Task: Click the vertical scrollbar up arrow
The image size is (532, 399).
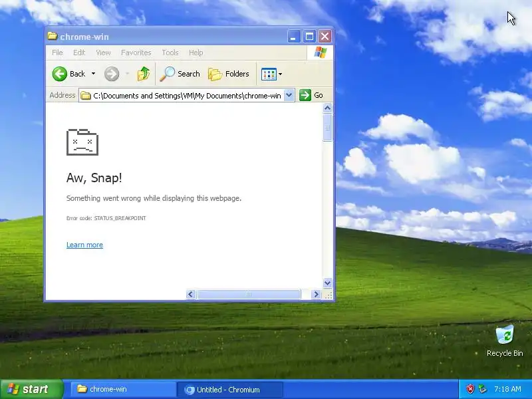Action: coord(327,108)
